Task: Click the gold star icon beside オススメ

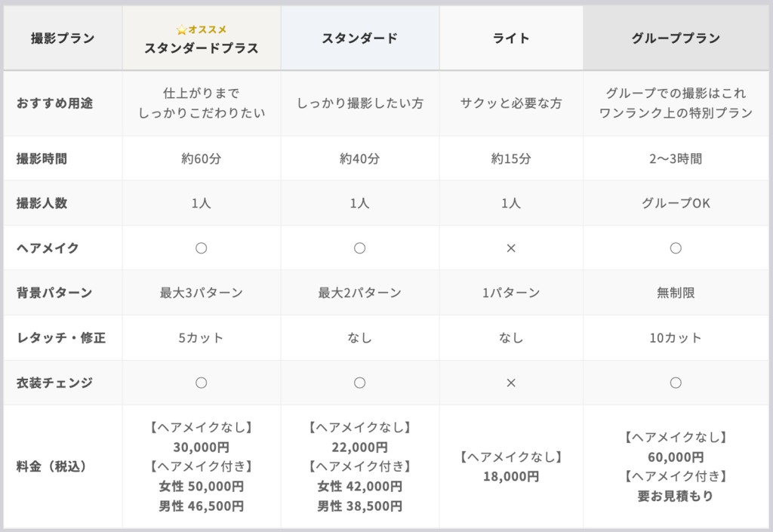Action: tap(181, 30)
